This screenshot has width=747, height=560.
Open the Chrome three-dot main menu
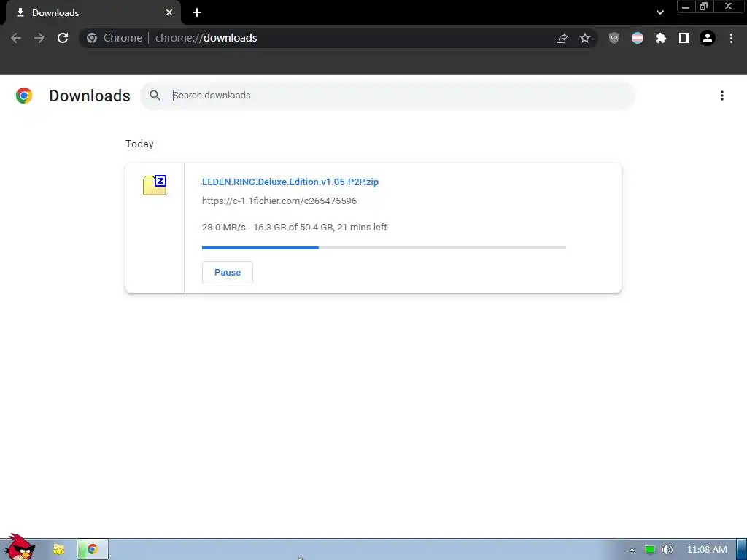731,38
